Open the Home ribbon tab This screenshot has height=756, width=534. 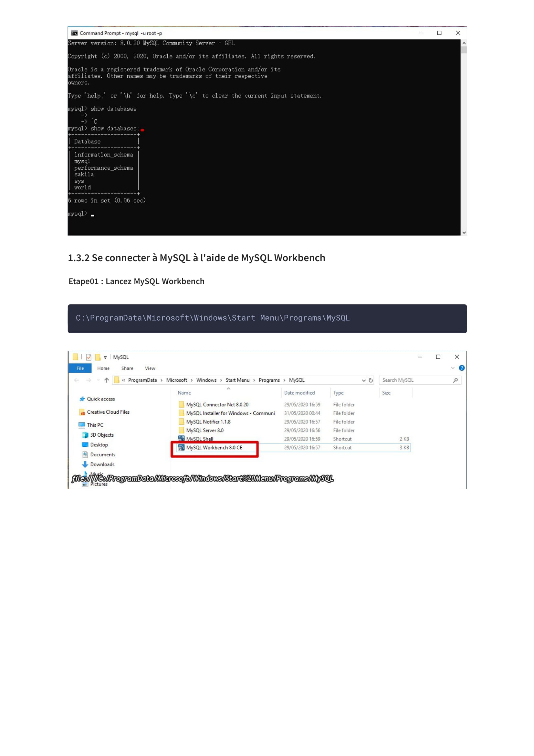coord(103,368)
